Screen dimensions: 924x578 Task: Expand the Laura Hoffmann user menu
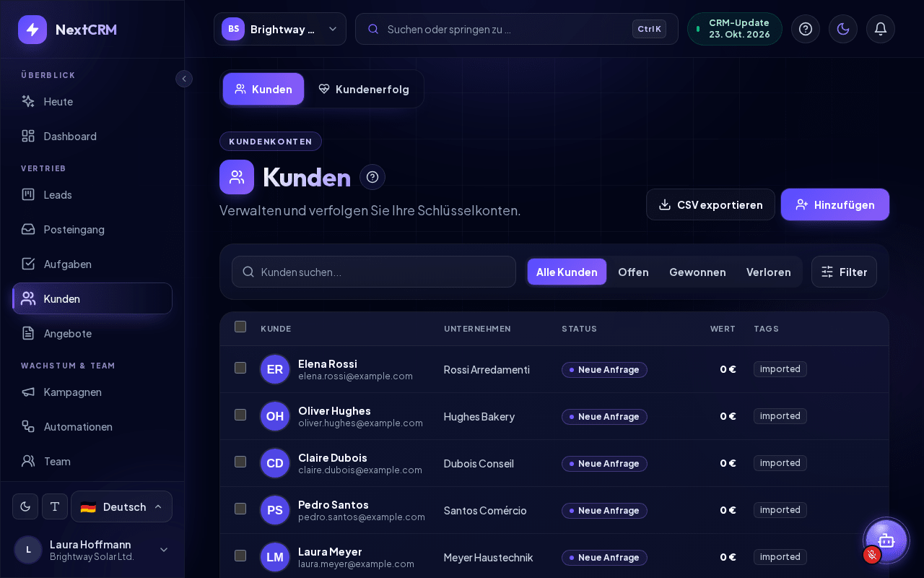(x=92, y=550)
